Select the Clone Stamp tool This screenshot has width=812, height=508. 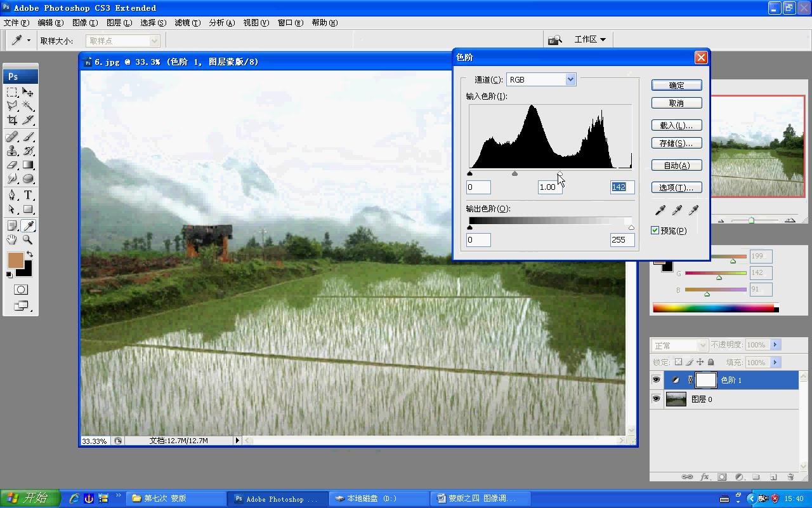12,150
